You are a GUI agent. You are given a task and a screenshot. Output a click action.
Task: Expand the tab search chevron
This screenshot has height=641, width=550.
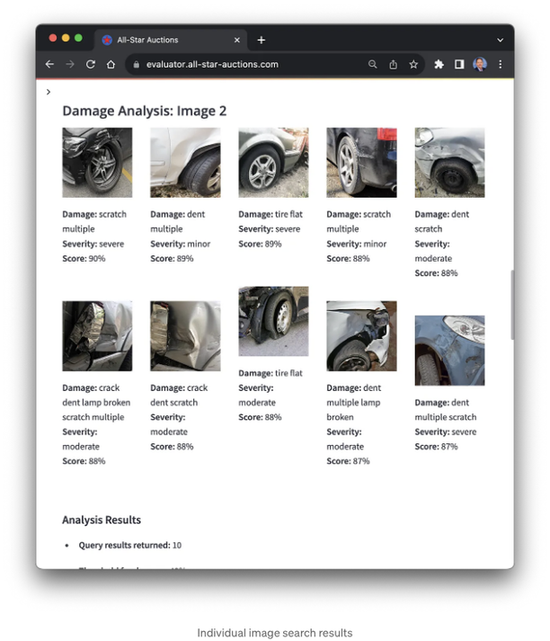click(x=500, y=40)
